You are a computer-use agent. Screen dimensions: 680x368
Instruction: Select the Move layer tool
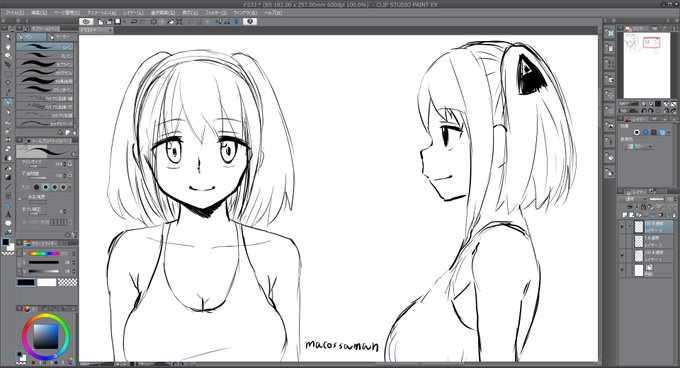pos(8,65)
